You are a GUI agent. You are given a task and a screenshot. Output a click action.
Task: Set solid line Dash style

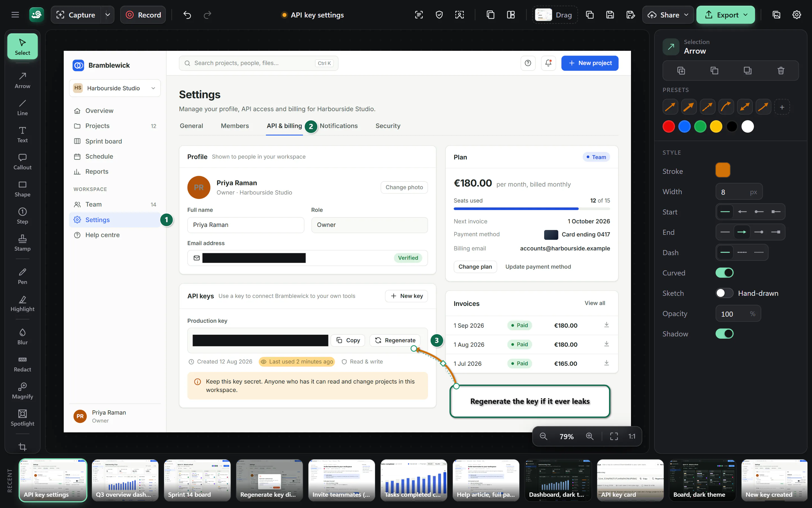click(725, 252)
